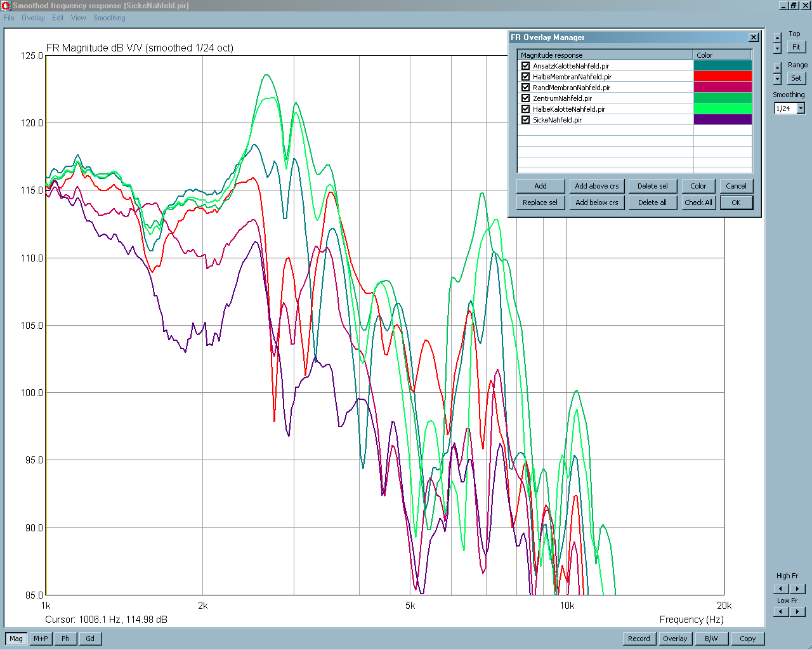Shift High Fr right arrow

coord(797,589)
